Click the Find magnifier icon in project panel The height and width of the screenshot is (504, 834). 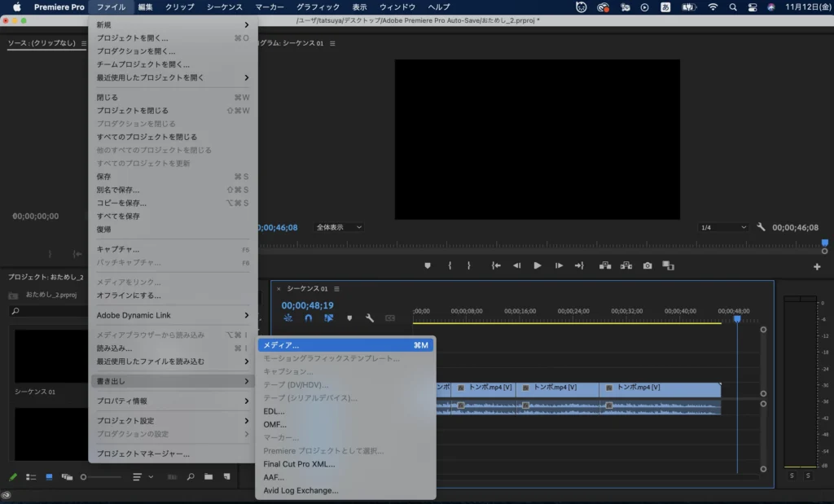[191, 476]
